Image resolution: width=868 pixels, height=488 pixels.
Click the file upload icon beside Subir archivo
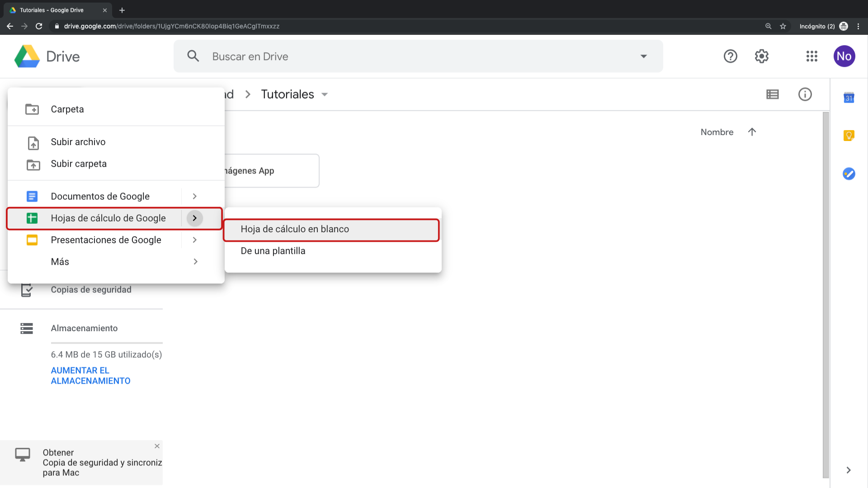pos(33,143)
